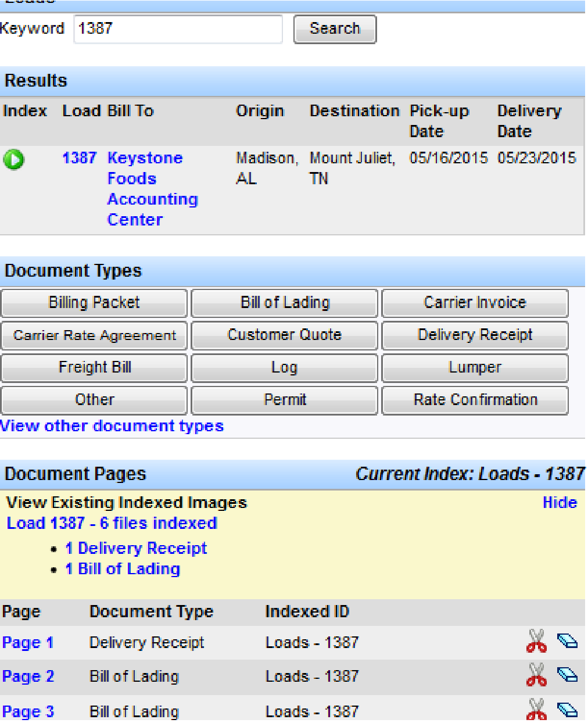Click the scissors icon on Page 1 row
This screenshot has width=588, height=723.
536,641
